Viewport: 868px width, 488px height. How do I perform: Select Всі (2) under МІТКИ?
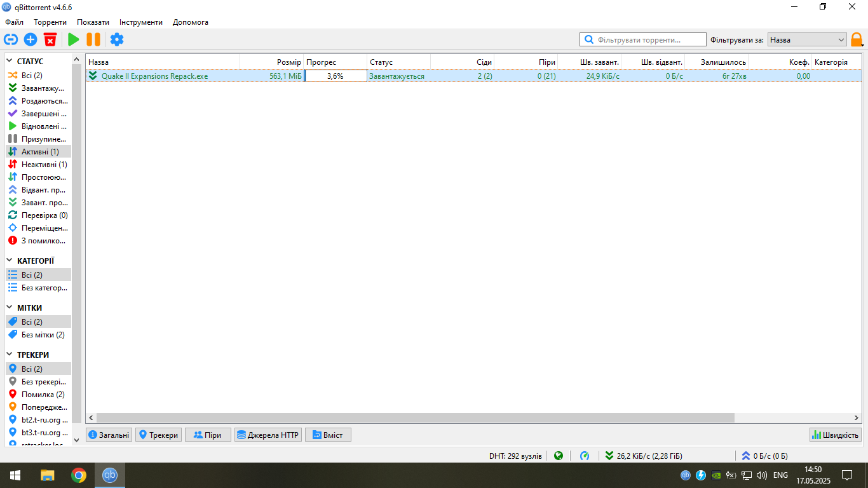[x=38, y=322]
